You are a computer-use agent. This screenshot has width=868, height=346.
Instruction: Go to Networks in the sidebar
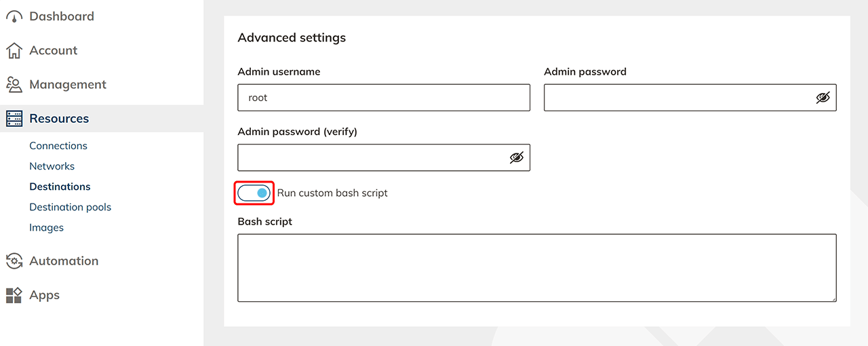click(x=52, y=166)
